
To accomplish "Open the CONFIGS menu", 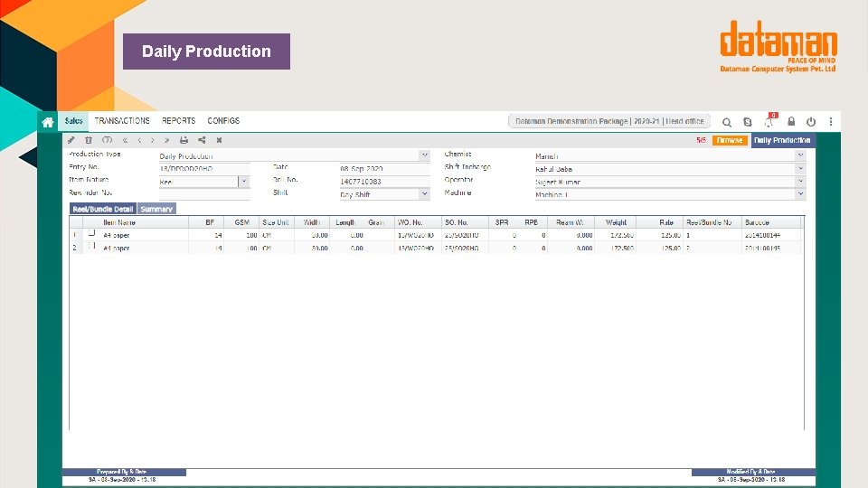I will coord(223,121).
